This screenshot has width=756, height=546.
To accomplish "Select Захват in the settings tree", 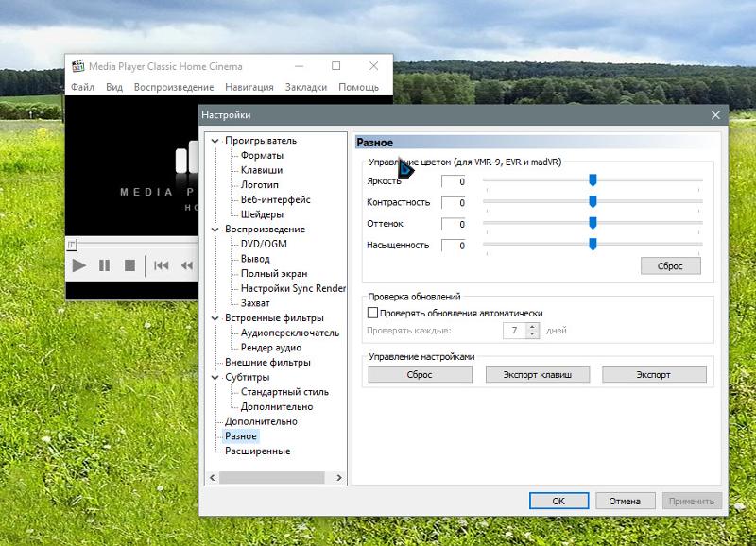I will click(255, 303).
